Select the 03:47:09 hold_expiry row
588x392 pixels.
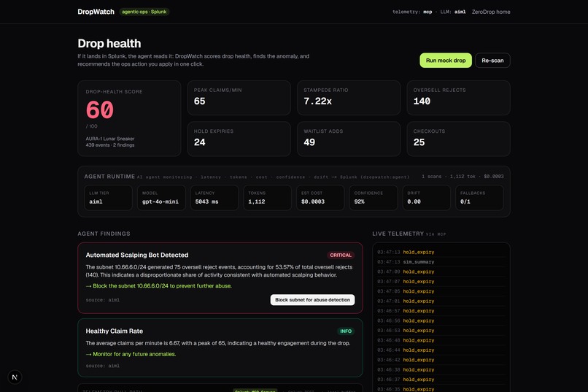[x=441, y=272]
